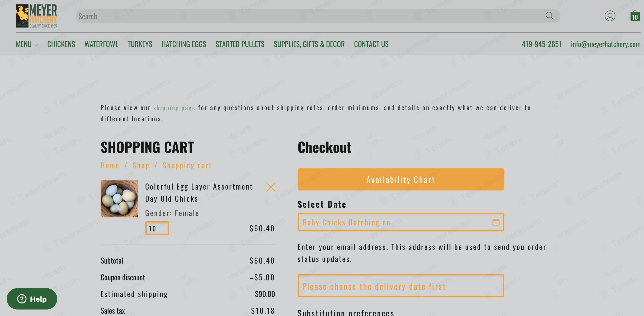The width and height of the screenshot is (644, 316).
Task: Click the Home breadcrumb link
Action: (x=110, y=165)
